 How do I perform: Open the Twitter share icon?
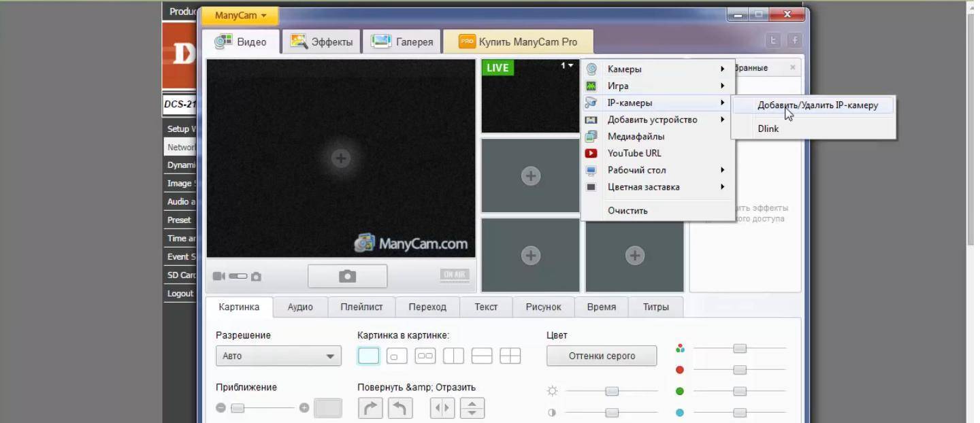[773, 41]
